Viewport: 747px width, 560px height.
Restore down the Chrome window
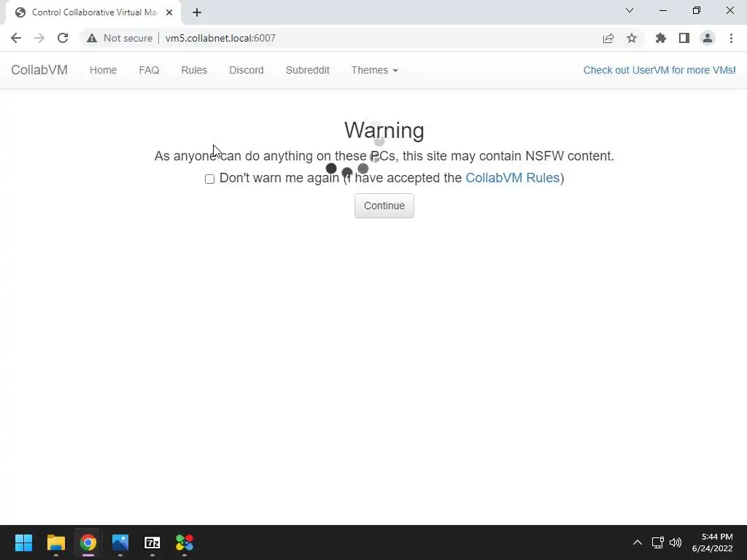pyautogui.click(x=697, y=10)
